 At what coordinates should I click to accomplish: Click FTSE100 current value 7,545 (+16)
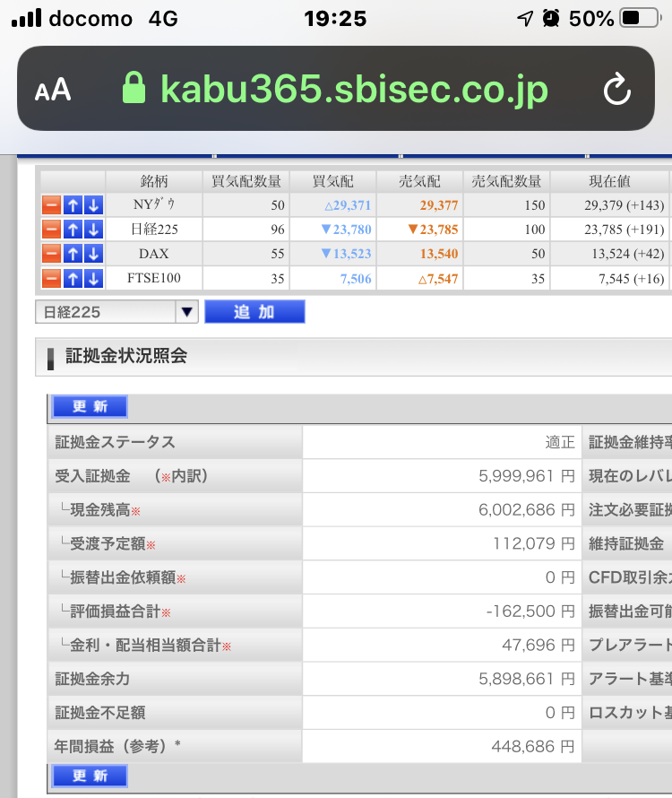[x=632, y=279]
